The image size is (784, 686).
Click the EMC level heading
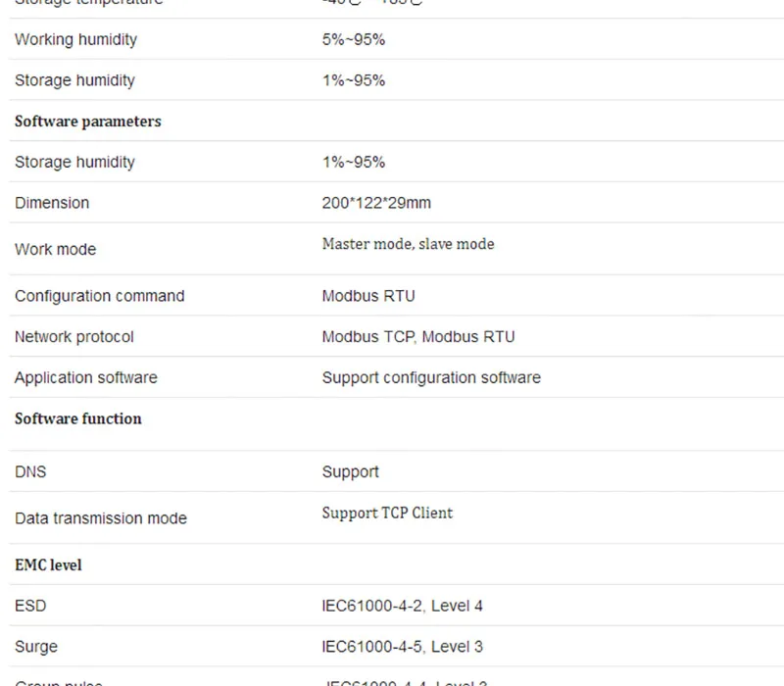click(x=48, y=565)
